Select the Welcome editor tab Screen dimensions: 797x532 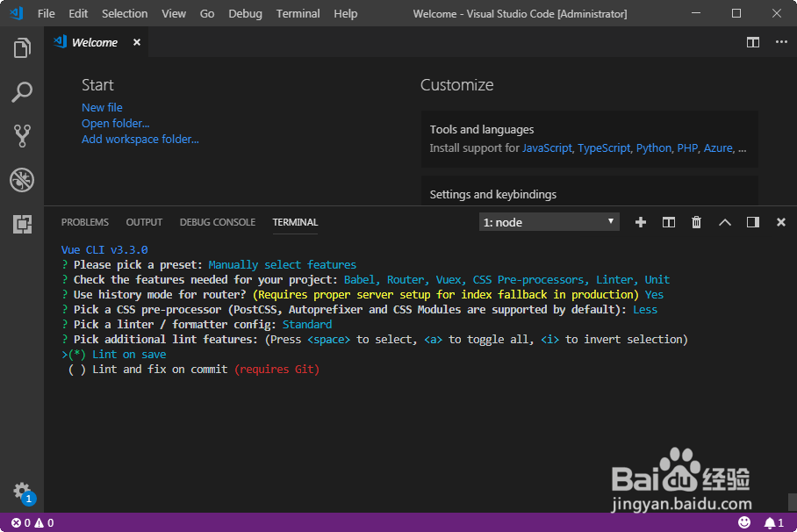click(95, 42)
